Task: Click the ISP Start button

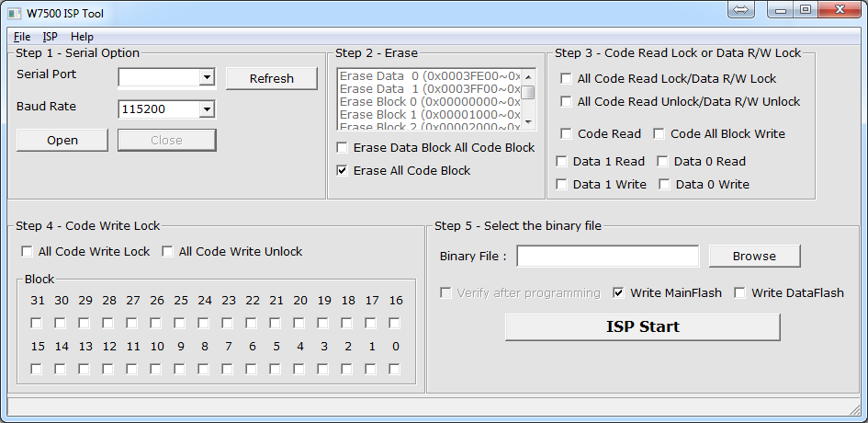Action: (643, 326)
